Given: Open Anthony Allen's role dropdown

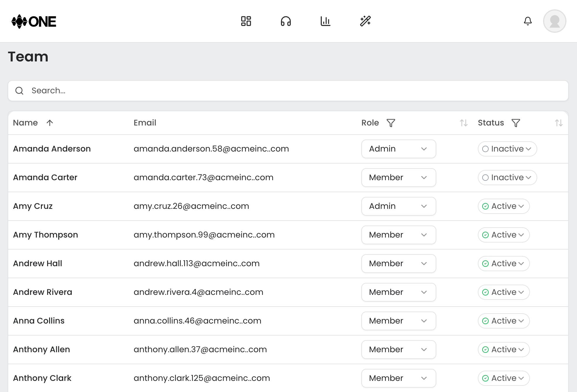Looking at the screenshot, I should [x=399, y=350].
